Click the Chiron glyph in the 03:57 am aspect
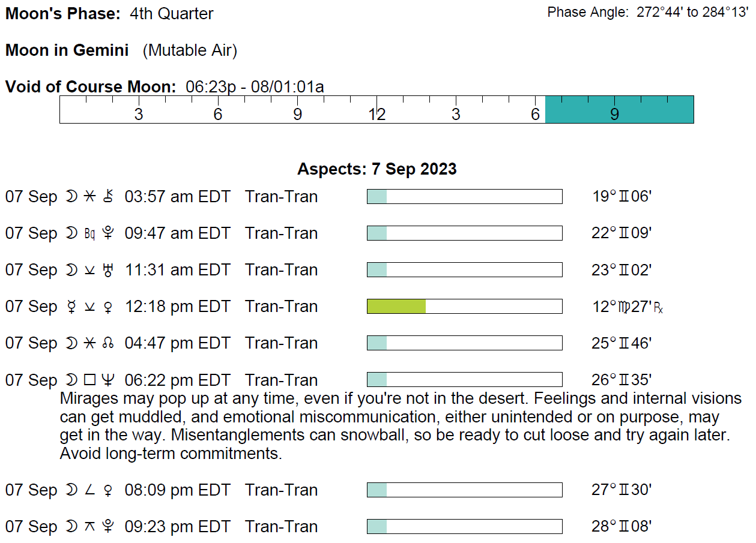Viewport: 756px width, 543px height. coord(108,197)
